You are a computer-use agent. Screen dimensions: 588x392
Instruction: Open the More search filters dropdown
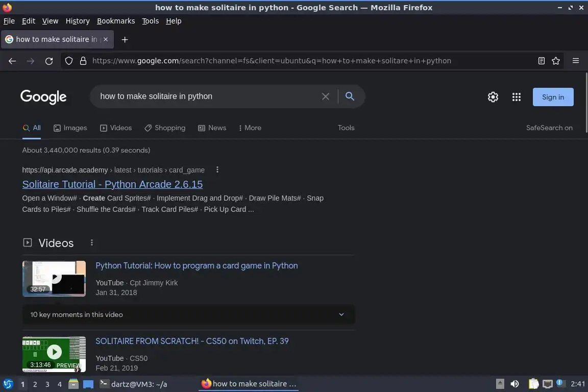coord(250,128)
